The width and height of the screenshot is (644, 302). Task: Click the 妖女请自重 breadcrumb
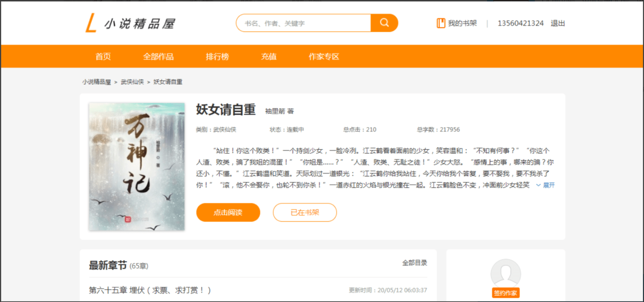click(168, 82)
